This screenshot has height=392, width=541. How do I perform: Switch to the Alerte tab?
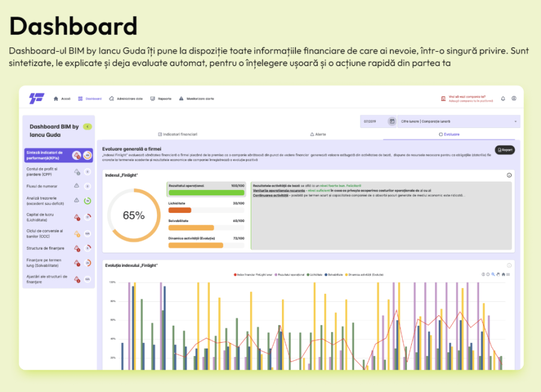(x=317, y=134)
